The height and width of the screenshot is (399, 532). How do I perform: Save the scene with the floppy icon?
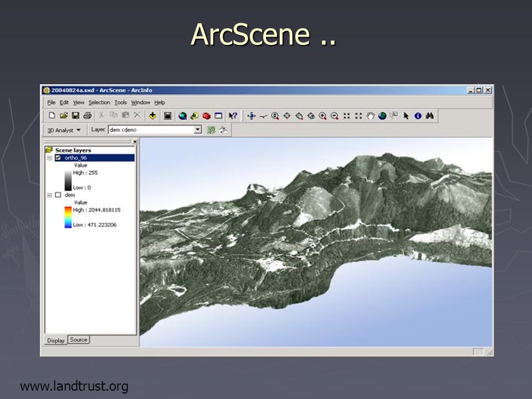(x=75, y=116)
